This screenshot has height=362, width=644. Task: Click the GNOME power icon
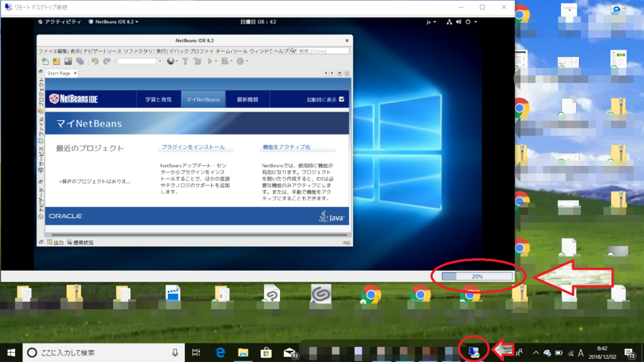pos(468,22)
